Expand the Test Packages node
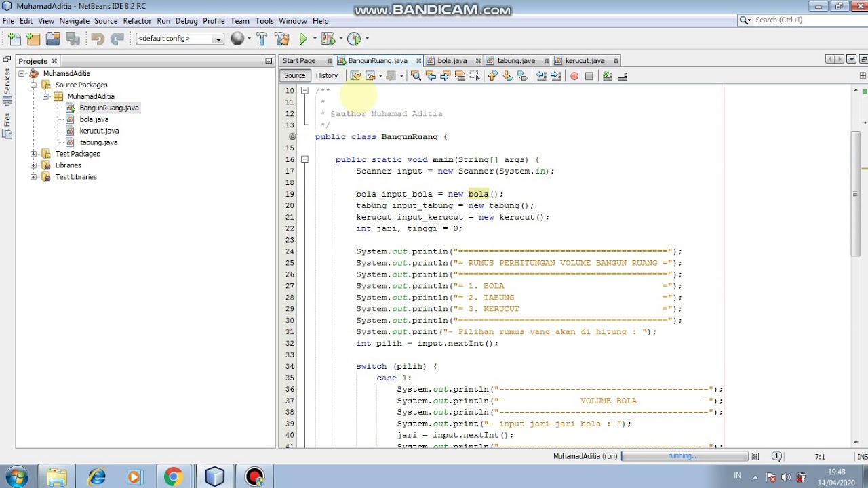The image size is (868, 488). (x=33, y=154)
